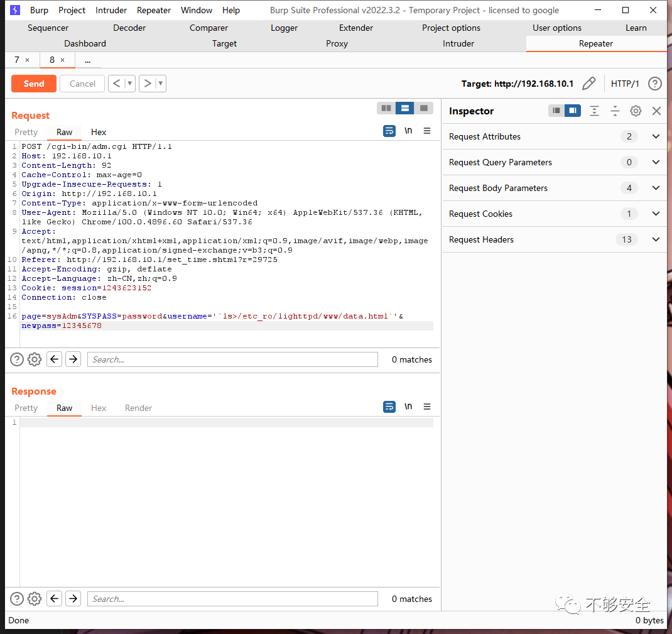Focus the Request search field
Screen dimensions: 672x634
click(233, 359)
